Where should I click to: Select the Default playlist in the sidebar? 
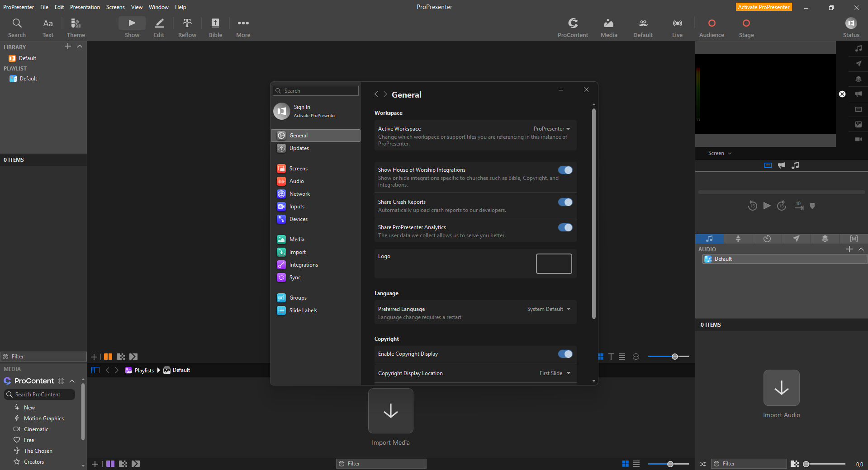coord(28,79)
